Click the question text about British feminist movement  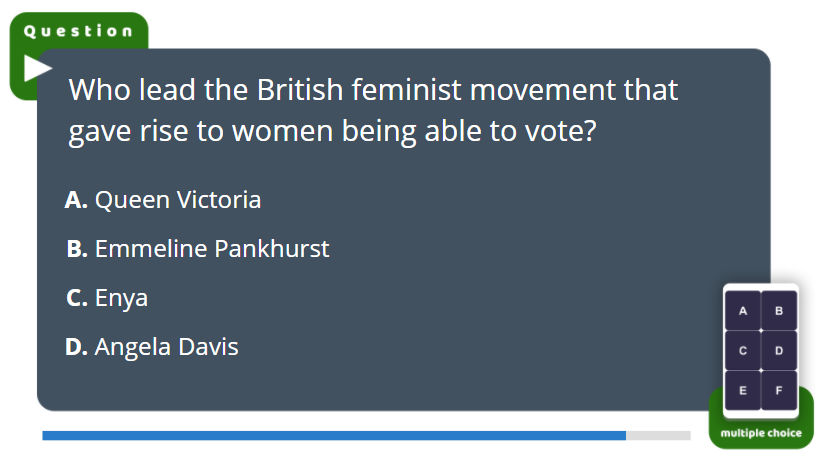[373, 111]
